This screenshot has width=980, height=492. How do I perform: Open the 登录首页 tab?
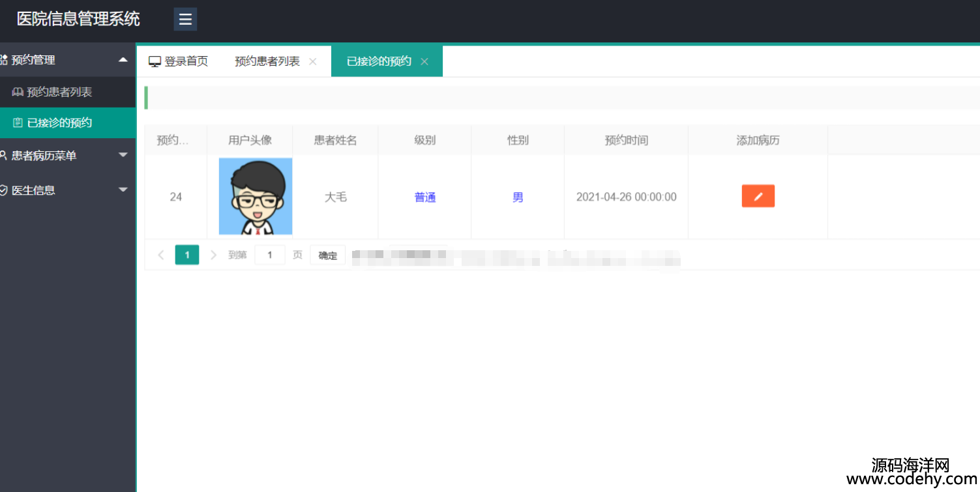(179, 61)
